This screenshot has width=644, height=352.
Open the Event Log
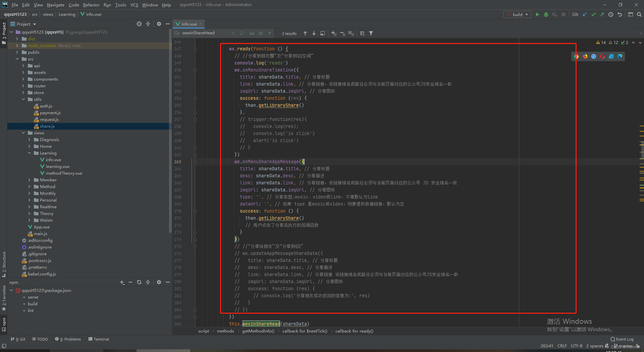tap(622, 339)
